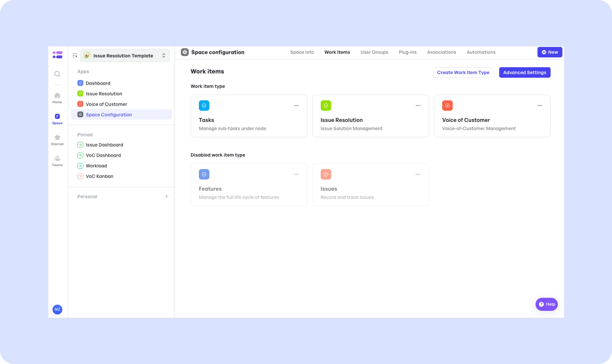The width and height of the screenshot is (612, 364).
Task: Click the New button
Action: click(550, 52)
